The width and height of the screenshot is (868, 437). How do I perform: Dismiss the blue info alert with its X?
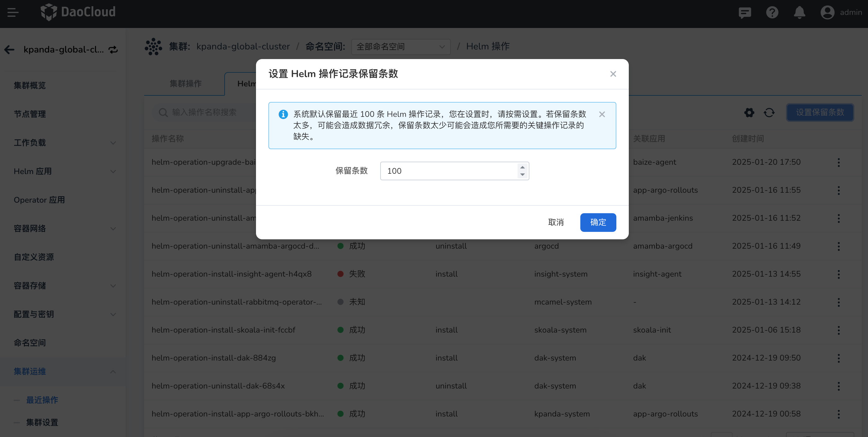(x=602, y=114)
